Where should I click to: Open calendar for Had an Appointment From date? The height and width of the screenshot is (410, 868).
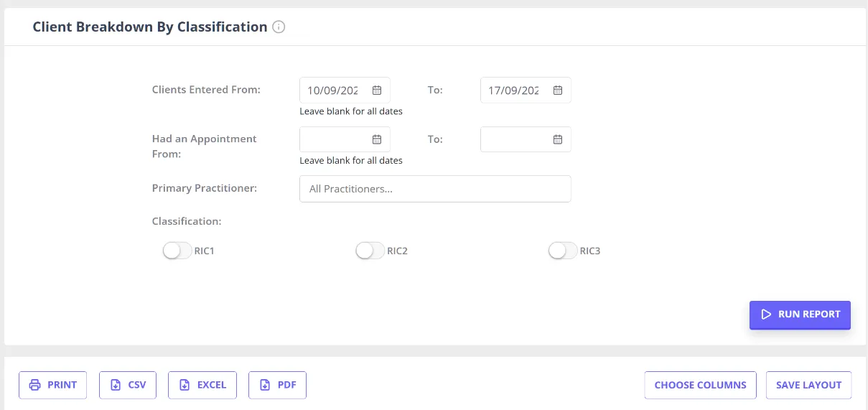click(x=377, y=139)
